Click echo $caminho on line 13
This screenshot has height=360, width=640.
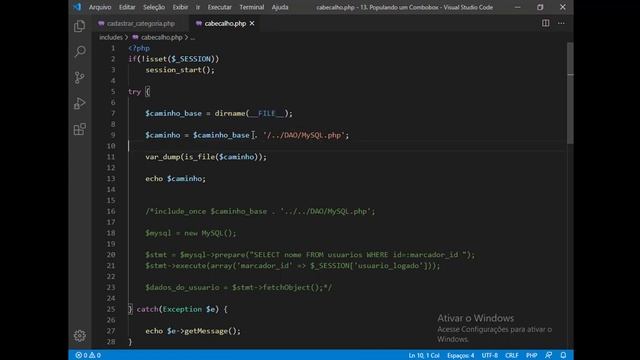tap(176, 178)
